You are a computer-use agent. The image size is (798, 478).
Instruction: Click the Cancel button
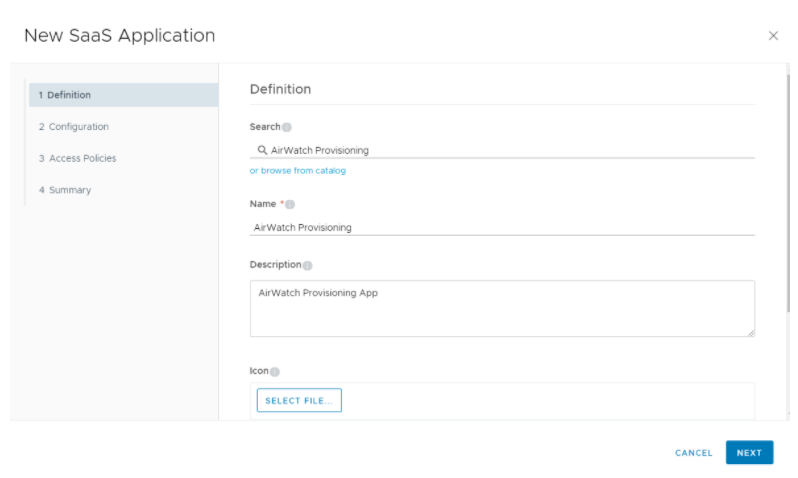click(x=694, y=453)
